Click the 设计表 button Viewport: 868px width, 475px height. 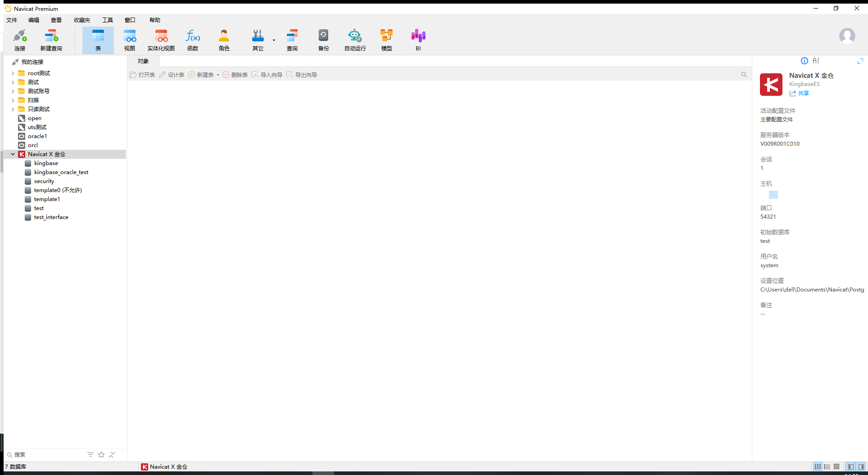[x=172, y=75]
